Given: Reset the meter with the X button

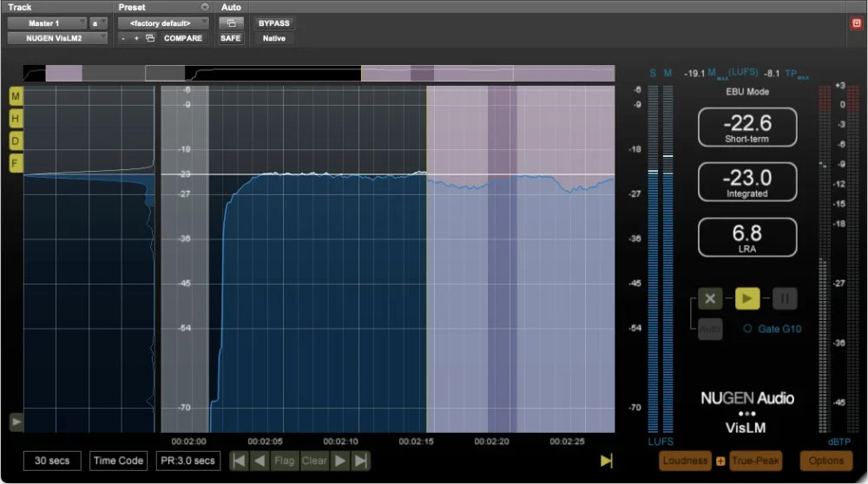Looking at the screenshot, I should [x=710, y=298].
